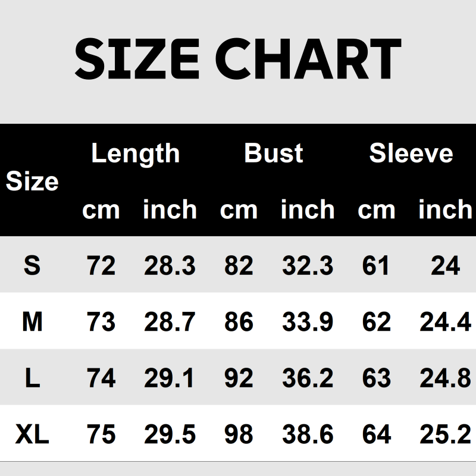Select the Size column header
This screenshot has height=476, width=476.
click(x=32, y=181)
